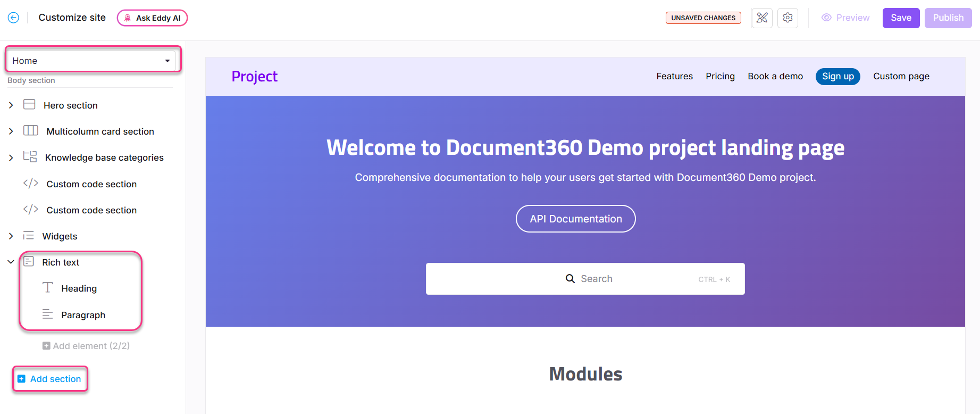Click the API Documentation button
The image size is (980, 414).
(576, 219)
